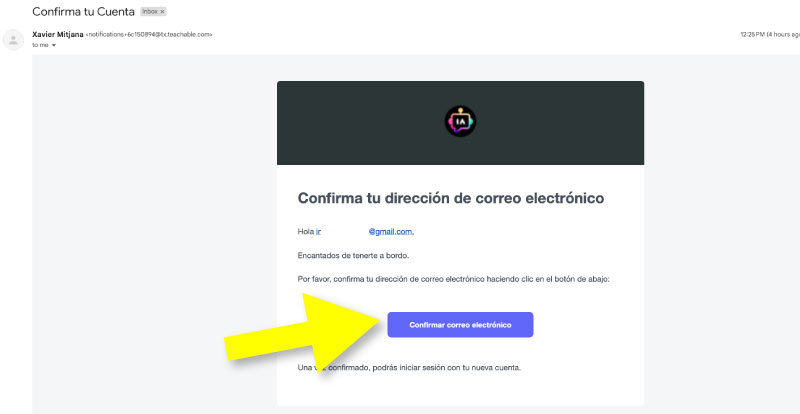Click the colorful IA robot logo
Screen dimensions: 800x414
[460, 121]
